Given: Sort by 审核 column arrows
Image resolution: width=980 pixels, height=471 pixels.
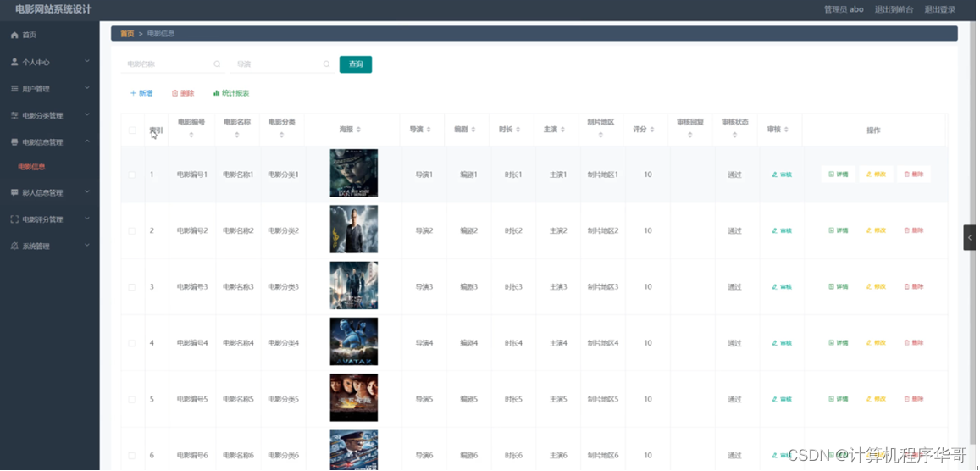Looking at the screenshot, I should coord(786,130).
